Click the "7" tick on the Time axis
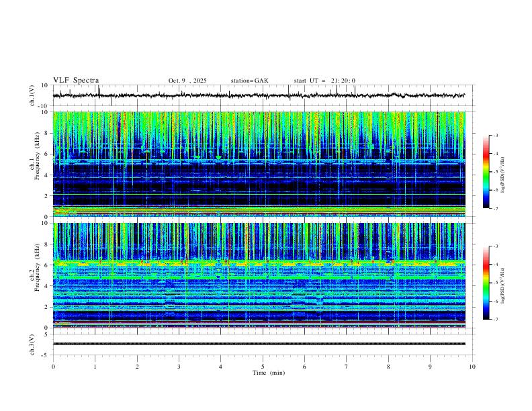Image resolution: width=532 pixels, height=411 pixels. point(347,367)
